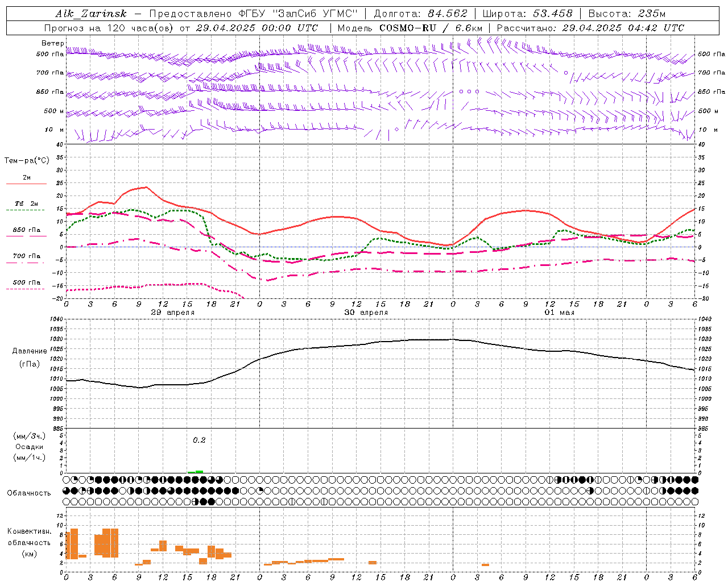
Task: Click the 'Ветер' wind panel label
Action: pos(53,43)
